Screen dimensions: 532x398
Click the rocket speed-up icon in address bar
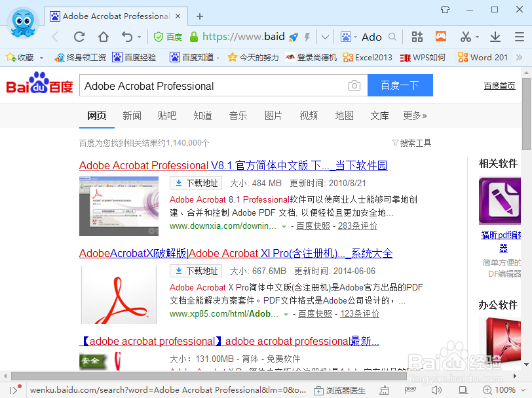coord(294,37)
